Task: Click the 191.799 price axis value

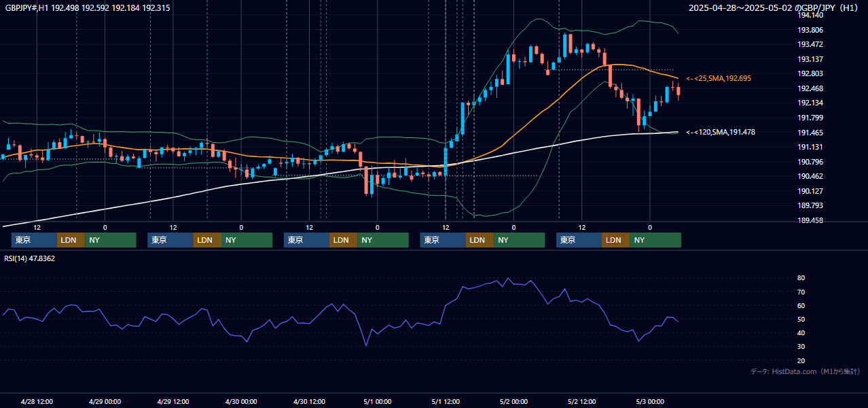Action: (x=811, y=118)
